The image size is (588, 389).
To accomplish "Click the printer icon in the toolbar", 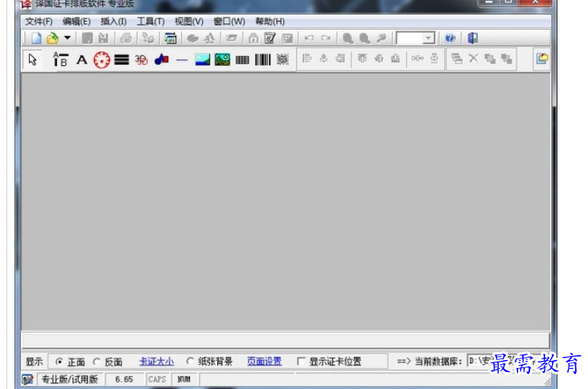I will 125,38.
